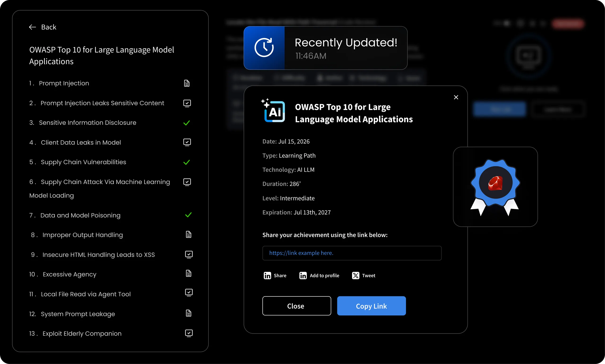Open lab icon for Exploit Elderly Companion

189,333
